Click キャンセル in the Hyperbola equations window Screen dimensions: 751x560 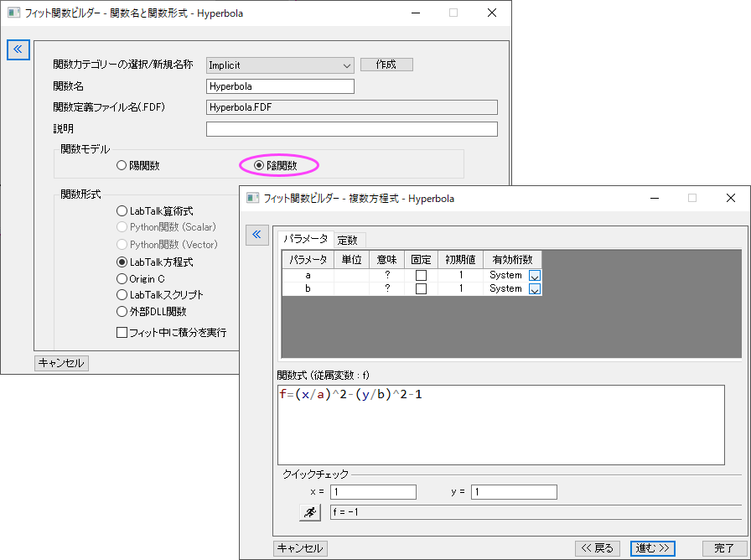(300, 548)
